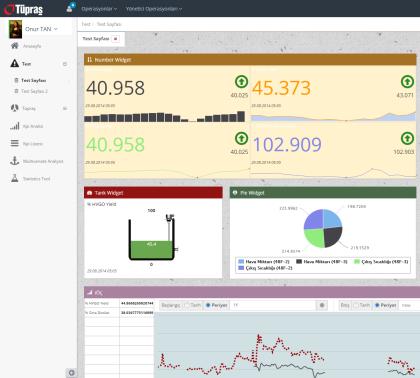
Task: Click the notifications user icon in top bar
Action: (71, 8)
